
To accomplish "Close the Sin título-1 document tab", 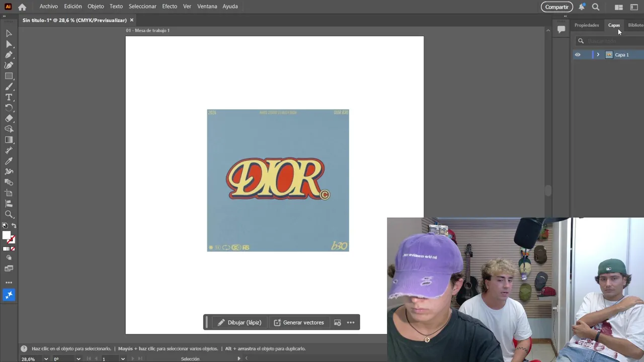I will click(132, 20).
